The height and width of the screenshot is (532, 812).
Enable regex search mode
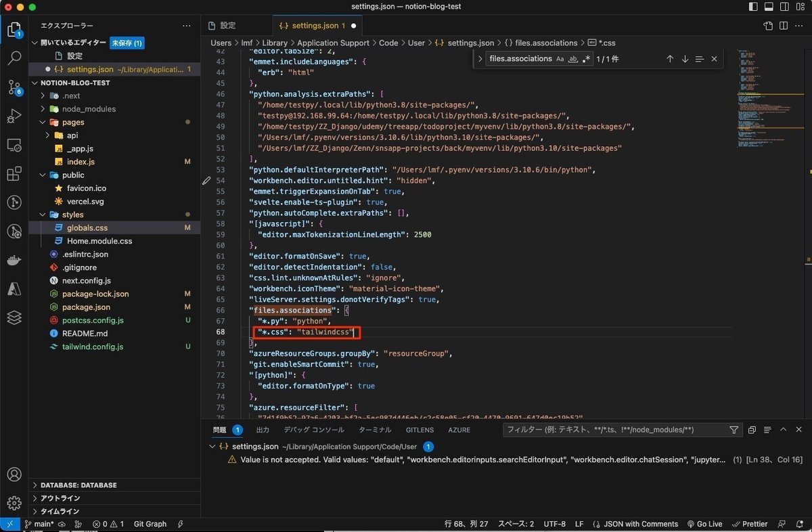pyautogui.click(x=586, y=59)
